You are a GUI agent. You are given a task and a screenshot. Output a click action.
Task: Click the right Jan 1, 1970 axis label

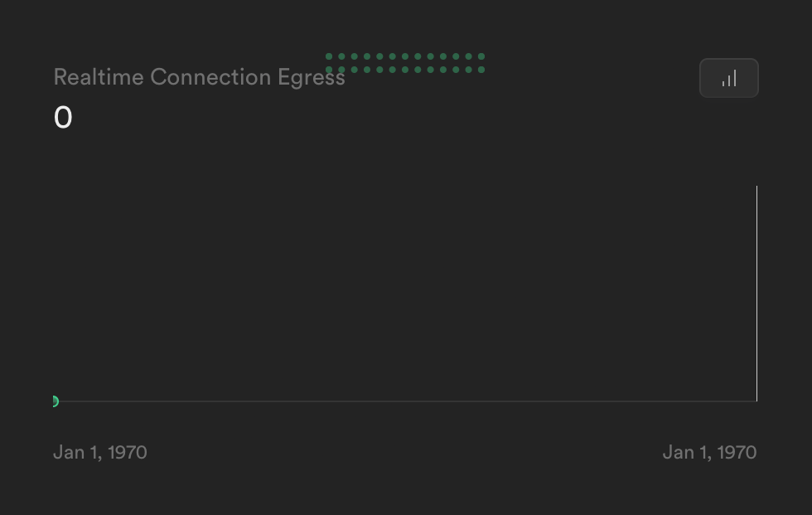pyautogui.click(x=709, y=452)
